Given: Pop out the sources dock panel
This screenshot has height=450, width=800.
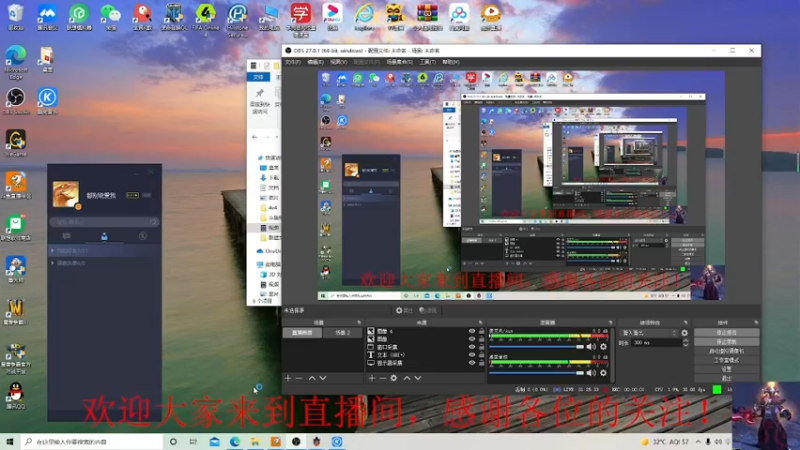Looking at the screenshot, I should [480, 322].
